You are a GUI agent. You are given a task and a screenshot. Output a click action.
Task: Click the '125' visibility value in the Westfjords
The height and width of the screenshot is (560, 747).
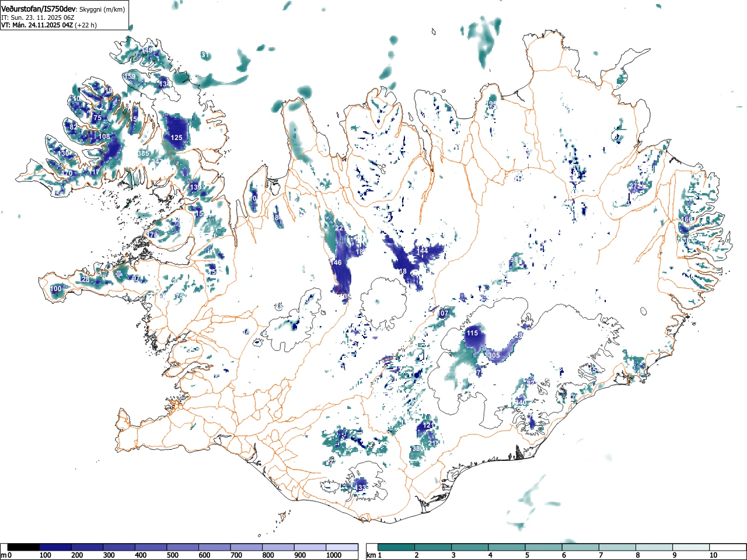pyautogui.click(x=176, y=138)
